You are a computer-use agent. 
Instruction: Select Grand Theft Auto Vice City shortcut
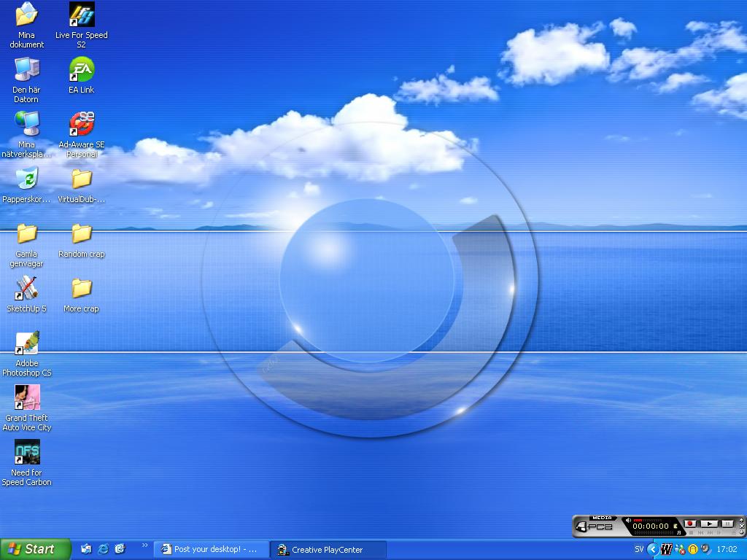click(x=27, y=408)
